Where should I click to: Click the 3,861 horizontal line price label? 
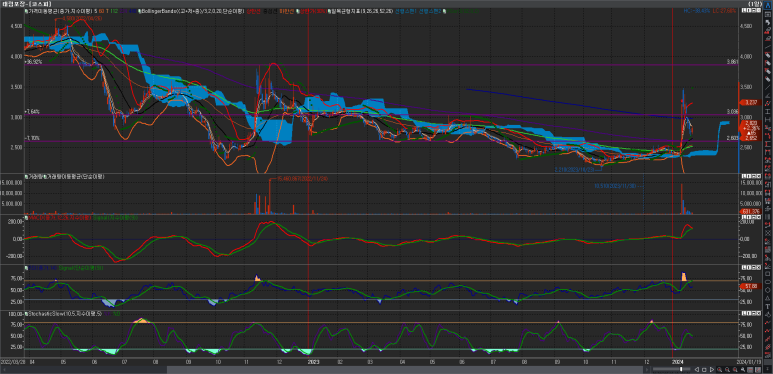tap(733, 62)
